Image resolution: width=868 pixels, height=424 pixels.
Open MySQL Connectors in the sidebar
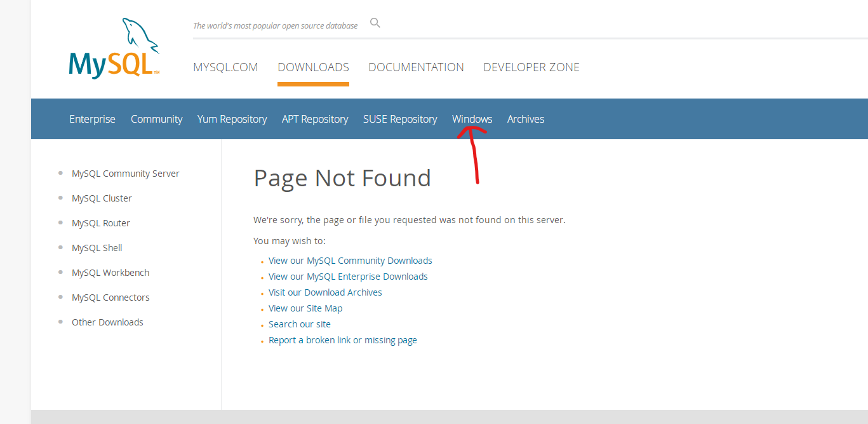(110, 297)
